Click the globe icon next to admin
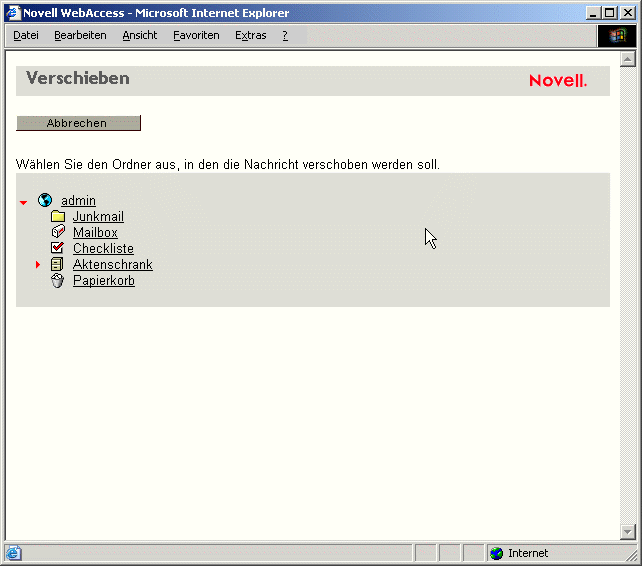Image resolution: width=642 pixels, height=566 pixels. point(45,200)
